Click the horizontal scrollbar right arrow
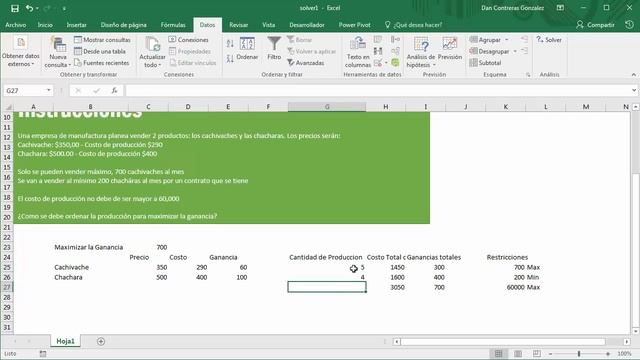 pos(627,341)
